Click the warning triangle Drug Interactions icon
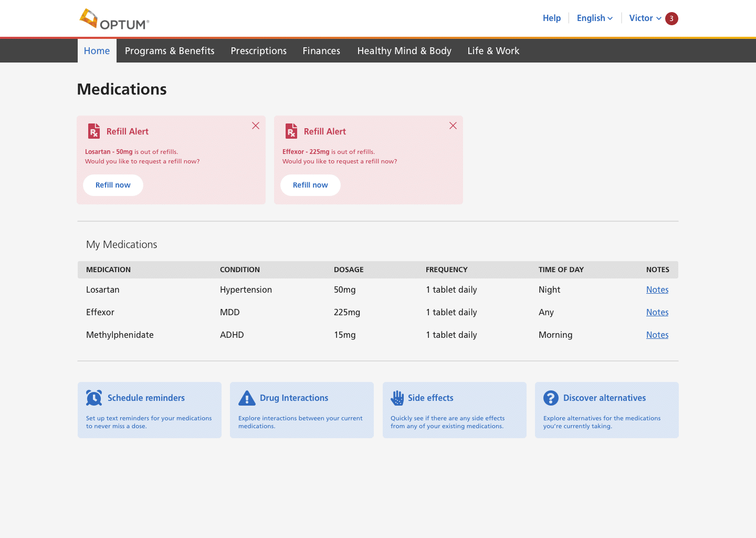The width and height of the screenshot is (756, 538). [x=247, y=398]
